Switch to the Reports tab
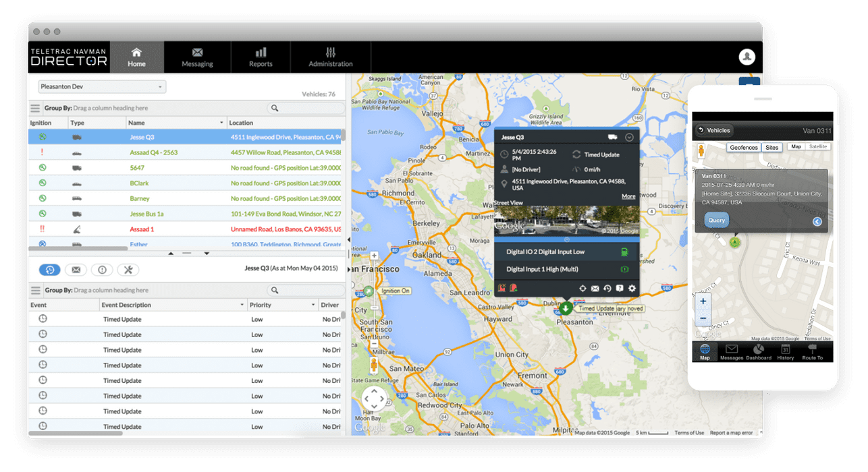 (261, 57)
